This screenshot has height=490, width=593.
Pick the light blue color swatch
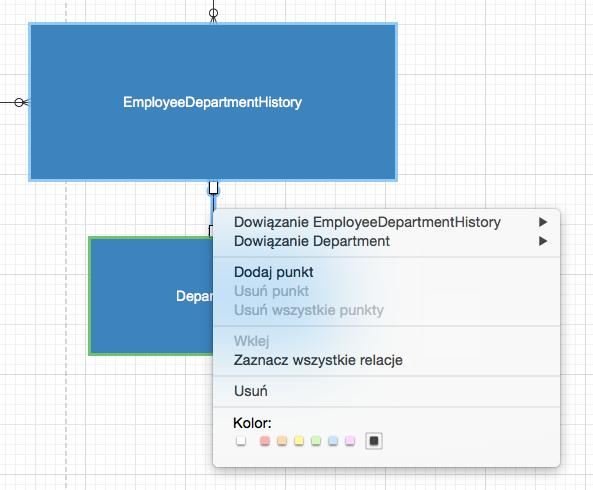coord(333,441)
